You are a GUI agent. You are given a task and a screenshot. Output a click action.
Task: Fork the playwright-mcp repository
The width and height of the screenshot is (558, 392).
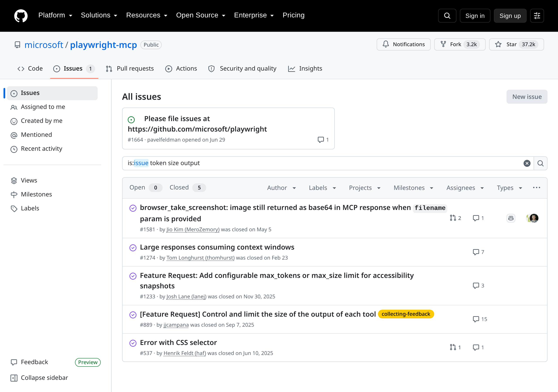point(460,44)
